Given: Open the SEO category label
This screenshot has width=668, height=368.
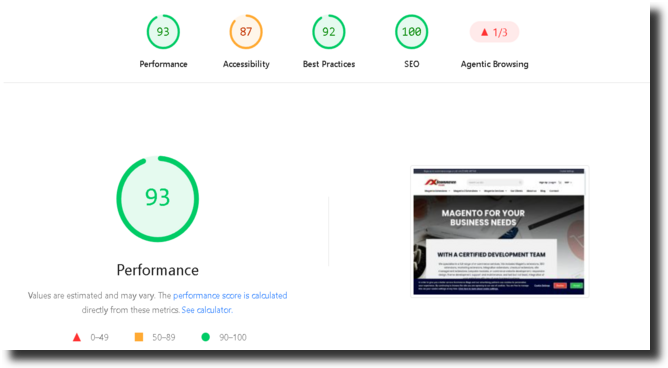Looking at the screenshot, I should pyautogui.click(x=412, y=64).
